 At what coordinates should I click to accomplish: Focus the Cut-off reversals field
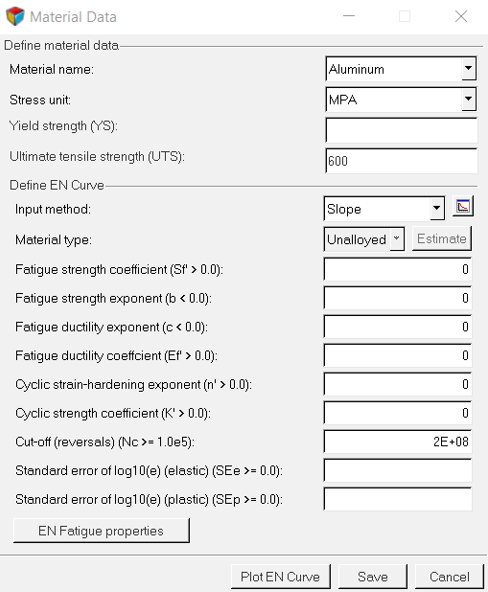[397, 441]
